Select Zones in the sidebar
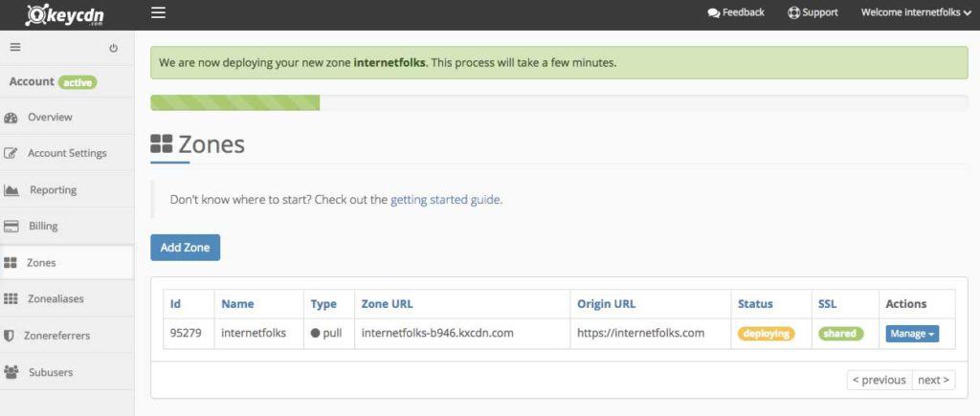This screenshot has width=980, height=416. (x=41, y=263)
